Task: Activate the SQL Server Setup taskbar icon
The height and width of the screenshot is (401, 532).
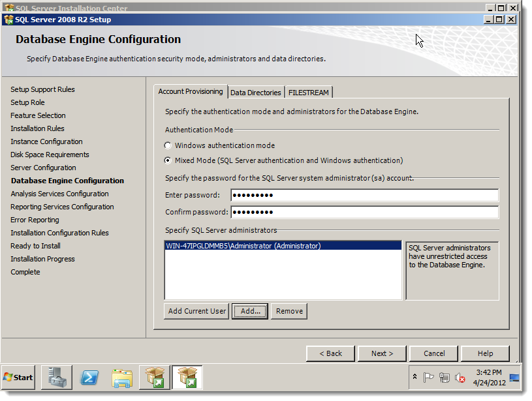Action: tap(187, 378)
